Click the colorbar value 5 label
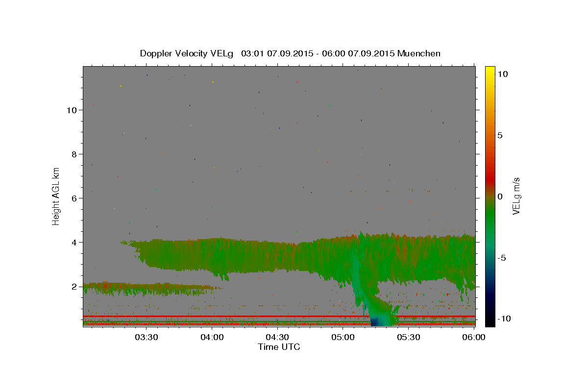 pos(500,135)
